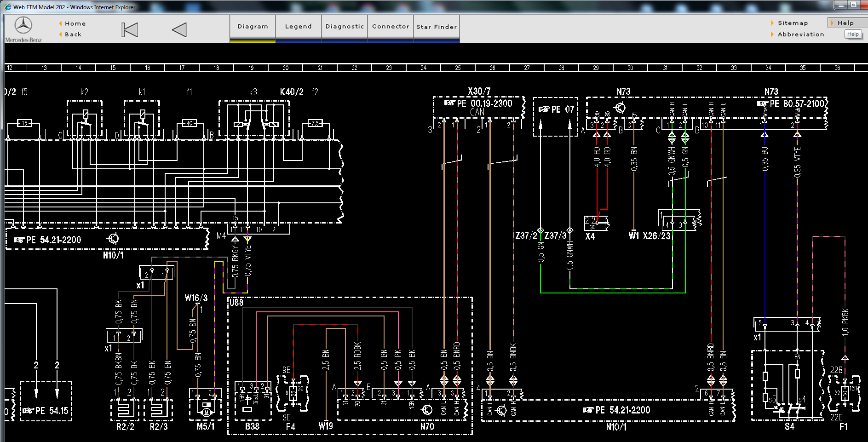The height and width of the screenshot is (442, 868).
Task: Click the Help button
Action: 853,34
